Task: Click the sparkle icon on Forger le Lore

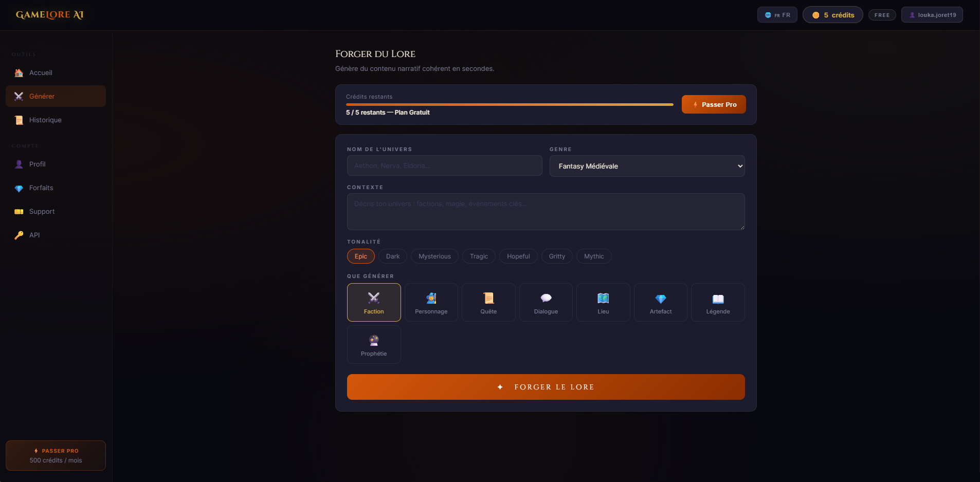Action: click(x=500, y=387)
